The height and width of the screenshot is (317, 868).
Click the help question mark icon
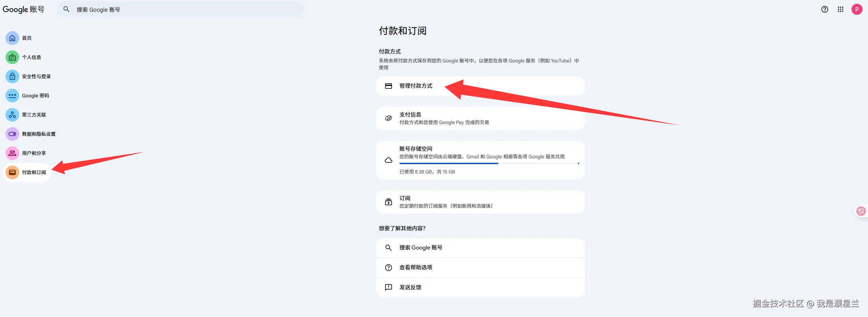point(824,9)
